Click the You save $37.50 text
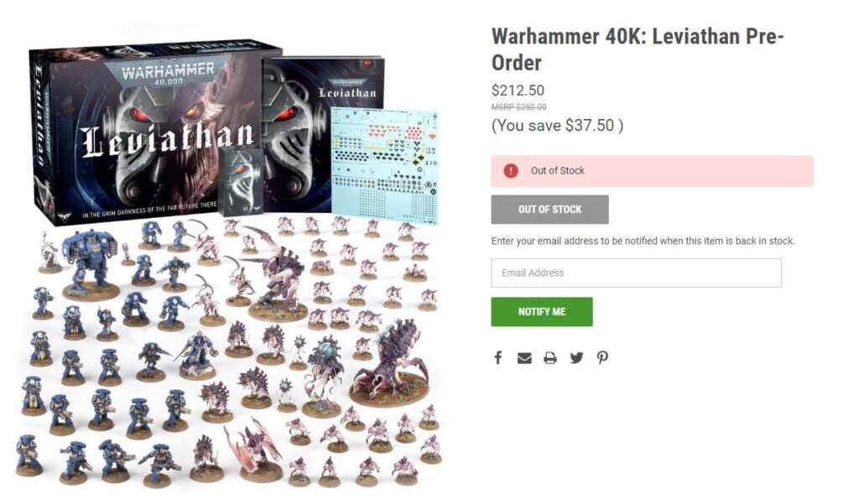859x504 pixels. 557,126
